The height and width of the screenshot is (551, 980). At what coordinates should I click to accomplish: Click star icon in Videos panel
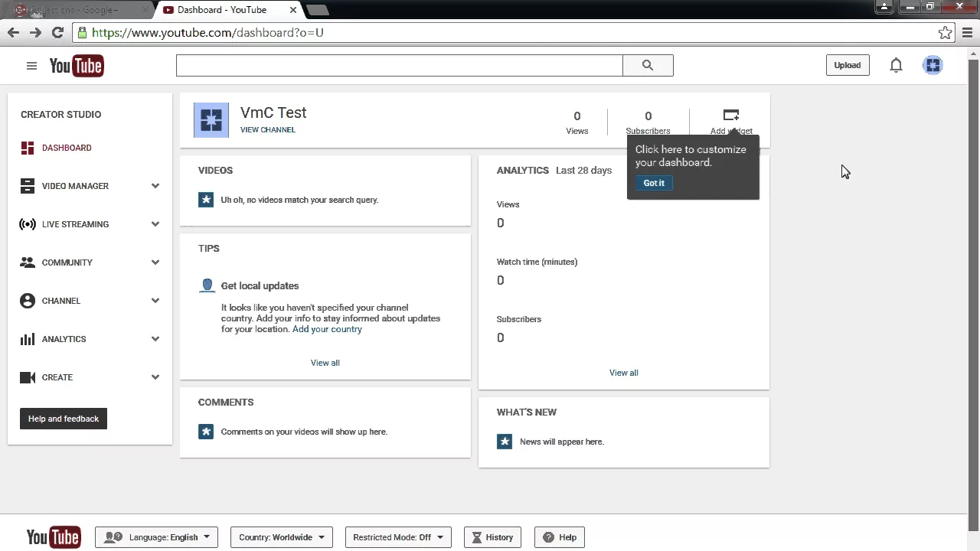click(206, 200)
